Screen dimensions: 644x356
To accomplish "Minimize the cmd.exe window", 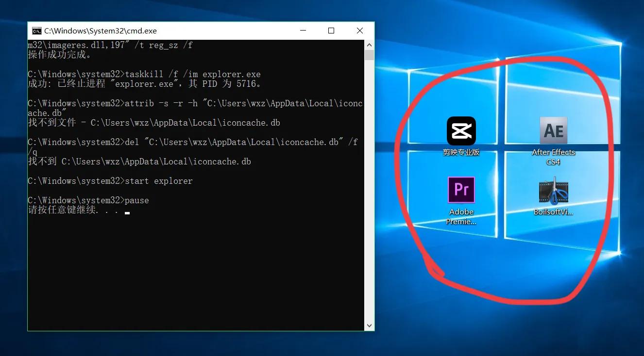I will [303, 31].
